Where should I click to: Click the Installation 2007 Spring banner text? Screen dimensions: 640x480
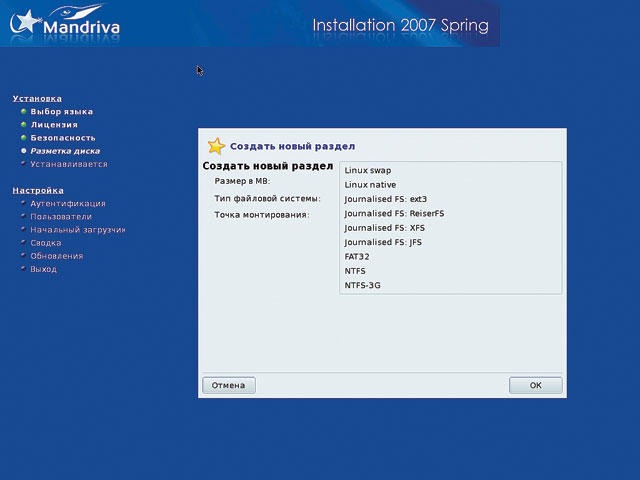400,25
